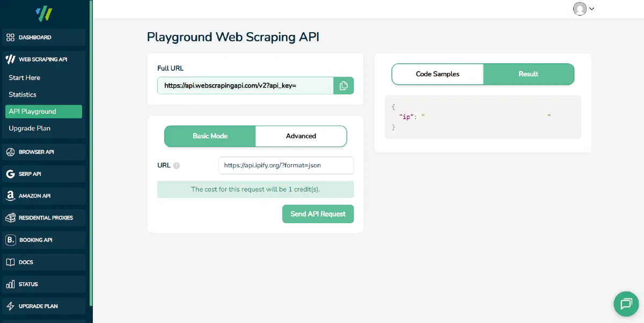Switch to the Code Samples tab

coord(437,74)
